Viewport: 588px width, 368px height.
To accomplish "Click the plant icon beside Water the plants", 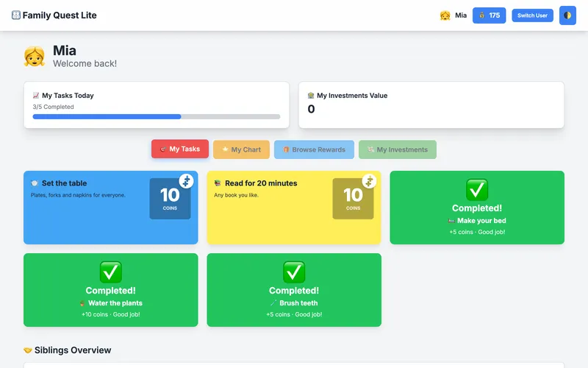I will [x=82, y=303].
